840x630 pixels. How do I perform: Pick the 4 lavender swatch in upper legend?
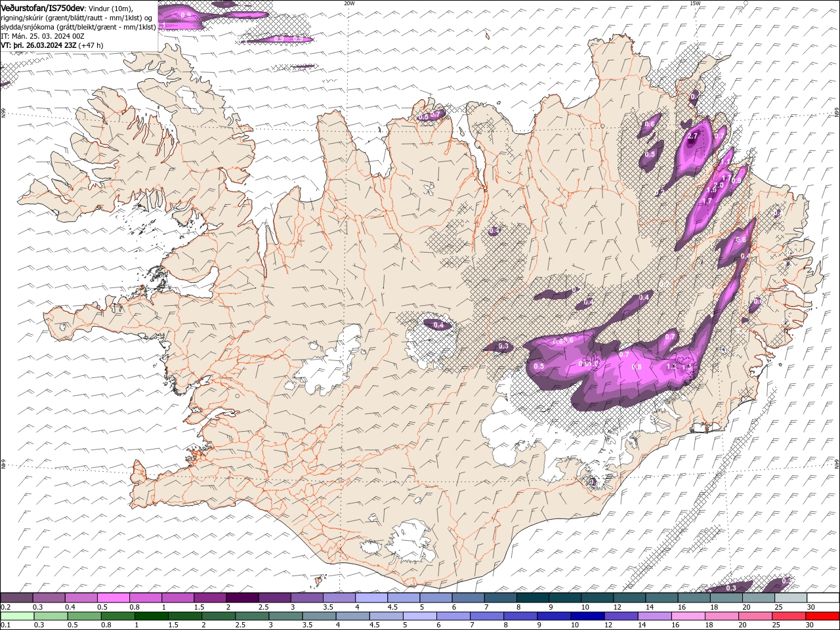click(x=371, y=597)
